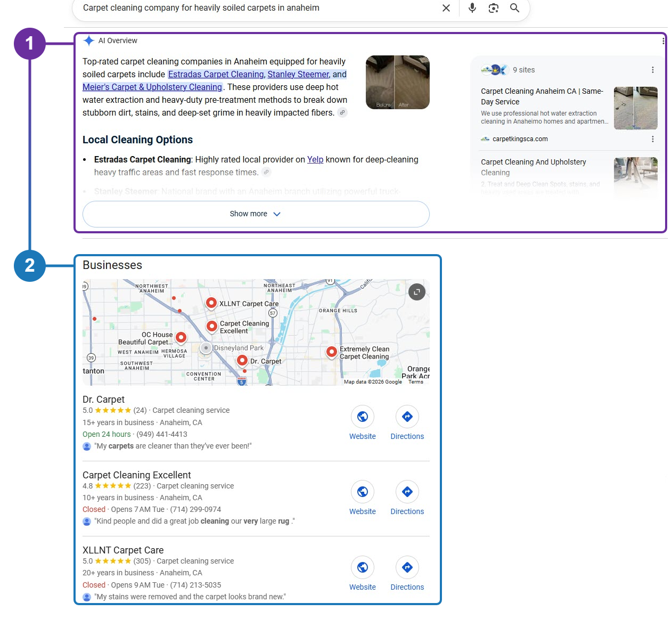
Task: Select Carpet Cleaning Excellent map pin
Action: click(x=212, y=326)
